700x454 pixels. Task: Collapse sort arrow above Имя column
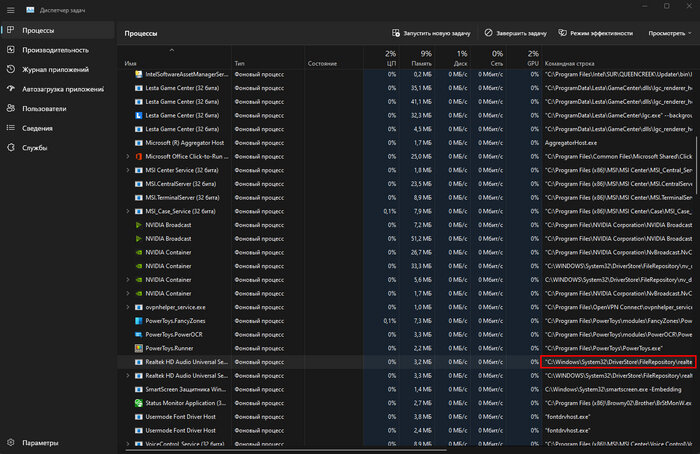pyautogui.click(x=172, y=50)
